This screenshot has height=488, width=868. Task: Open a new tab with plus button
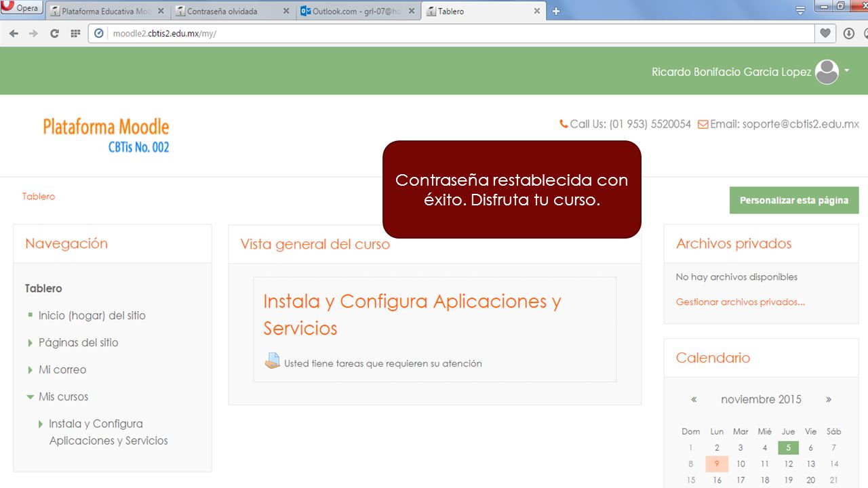click(556, 11)
